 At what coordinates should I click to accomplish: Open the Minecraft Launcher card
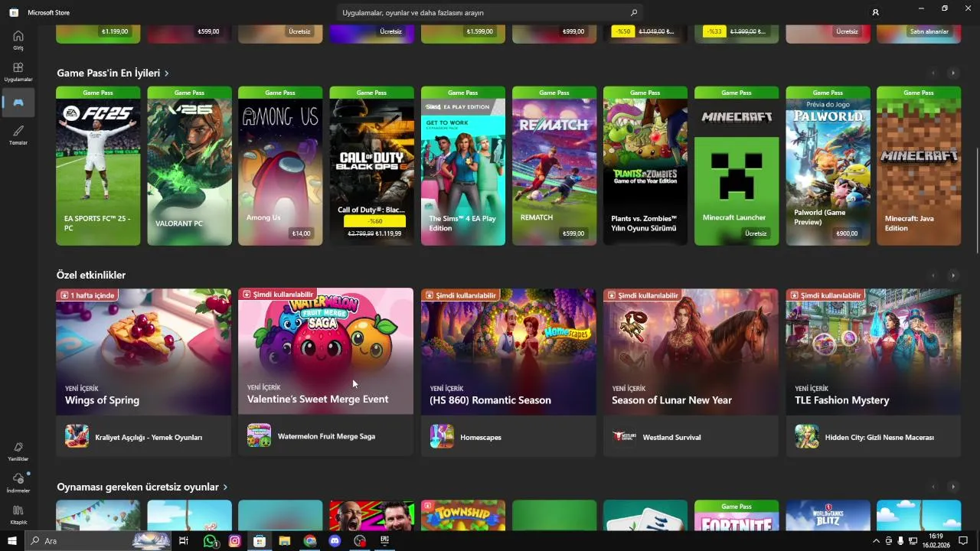coord(736,166)
